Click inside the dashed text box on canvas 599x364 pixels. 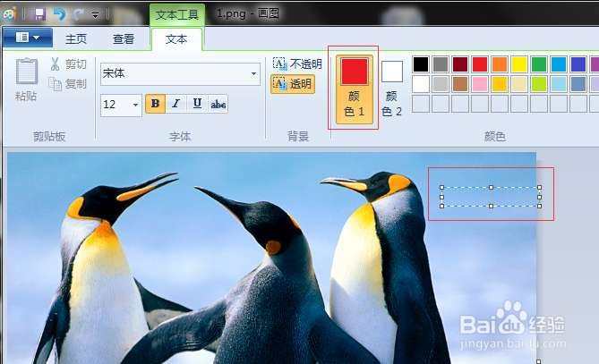[x=491, y=197]
